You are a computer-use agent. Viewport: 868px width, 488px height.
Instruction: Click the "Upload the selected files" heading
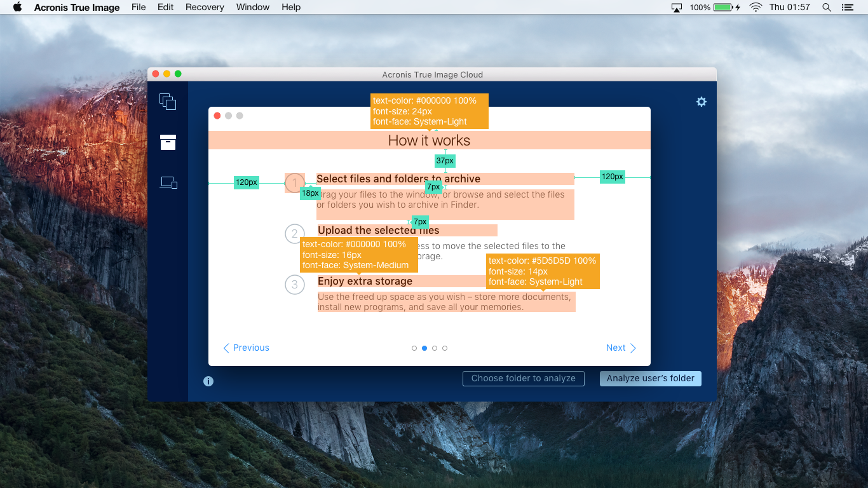coord(379,230)
